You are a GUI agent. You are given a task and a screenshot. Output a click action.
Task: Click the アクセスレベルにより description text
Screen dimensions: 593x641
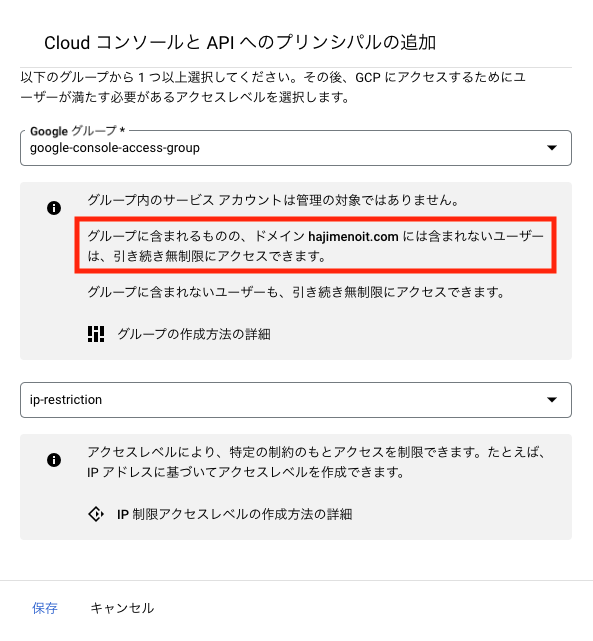(x=316, y=462)
